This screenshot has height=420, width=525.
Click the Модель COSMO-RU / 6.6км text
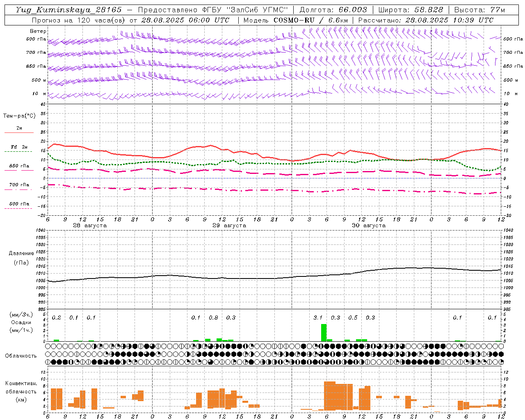296,20
